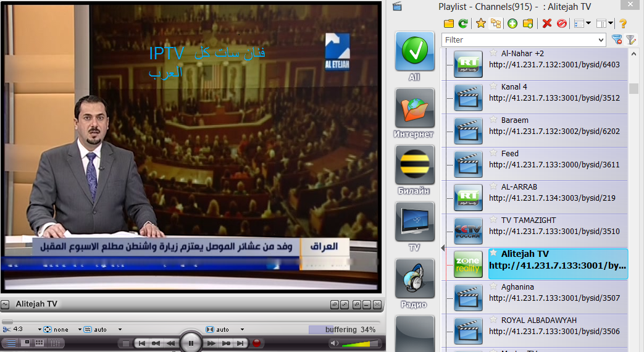Click the CCTV logo of TV TAMAZIGHT
Viewport: 644px width, 352px height.
(x=468, y=231)
